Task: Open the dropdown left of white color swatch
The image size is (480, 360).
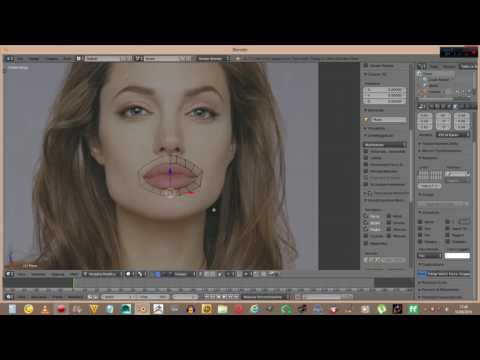Action: [x=429, y=256]
